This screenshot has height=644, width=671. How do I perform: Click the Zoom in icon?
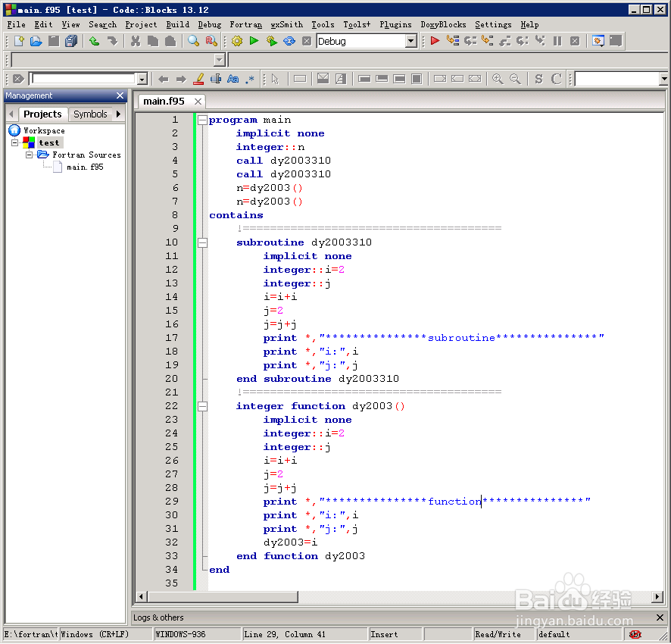tap(498, 79)
